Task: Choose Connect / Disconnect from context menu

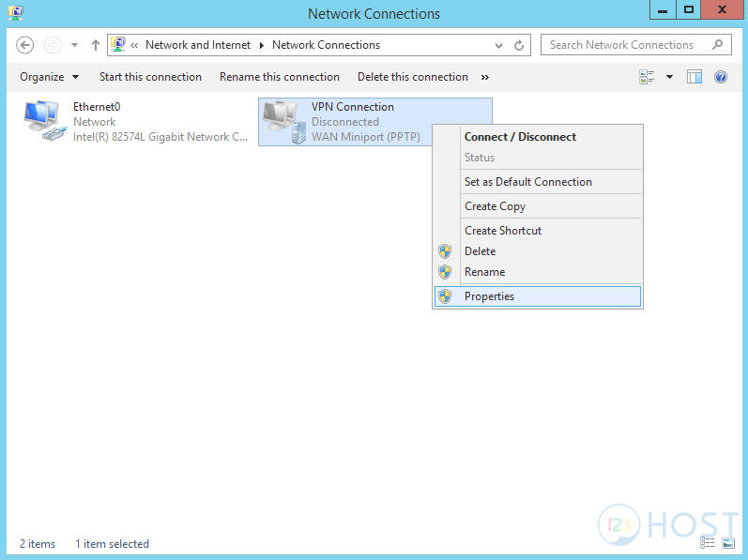Action: [x=538, y=137]
